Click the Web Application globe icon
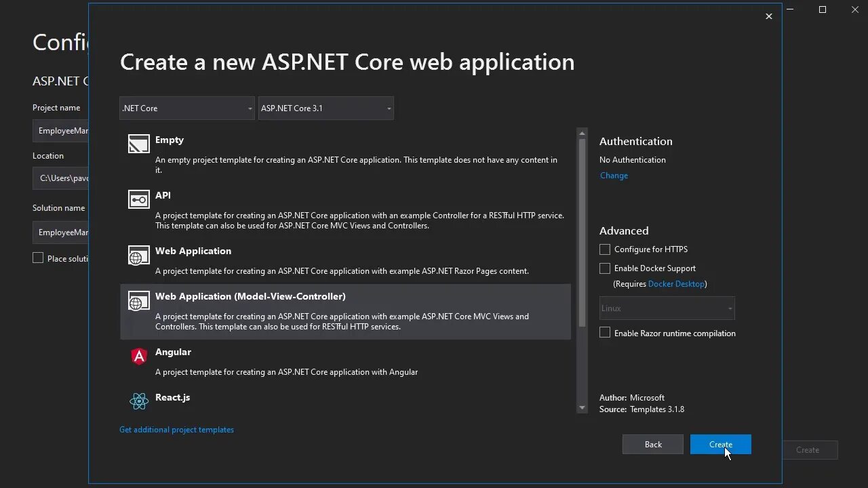This screenshot has width=868, height=488. [x=139, y=256]
